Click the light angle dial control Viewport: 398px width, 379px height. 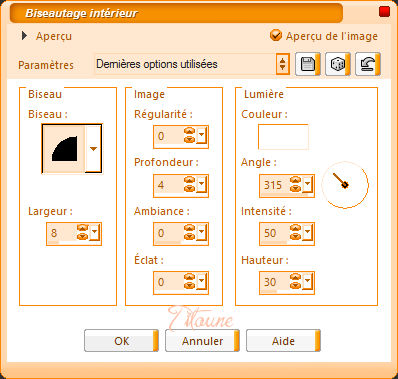point(345,185)
